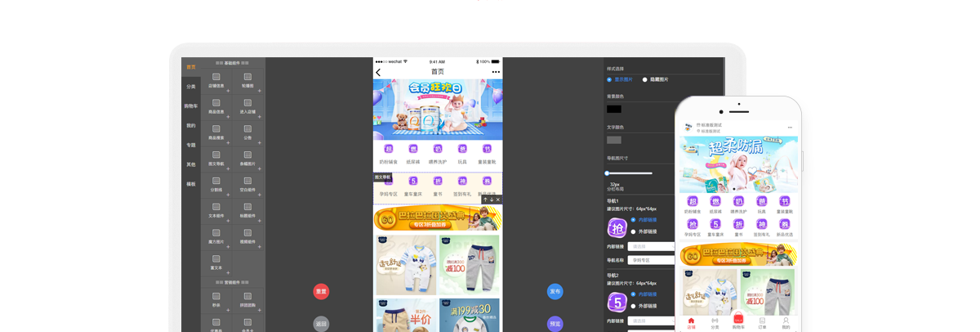Click the 会员狂欢日 banner in editor preview
980x332 pixels.
click(x=438, y=109)
